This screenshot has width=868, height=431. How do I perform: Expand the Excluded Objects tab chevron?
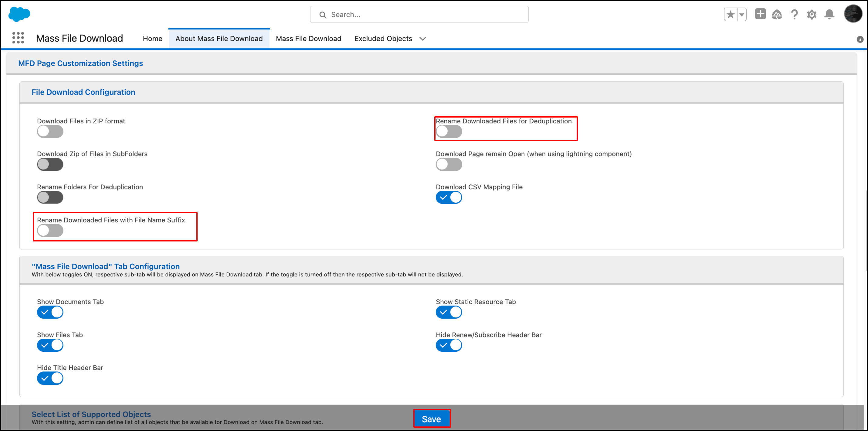tap(422, 39)
